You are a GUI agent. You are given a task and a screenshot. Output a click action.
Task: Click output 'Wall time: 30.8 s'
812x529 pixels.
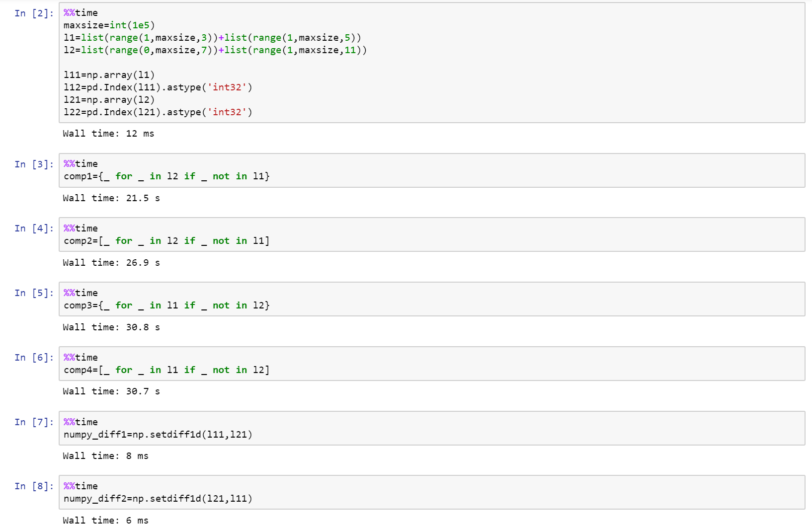pyautogui.click(x=111, y=327)
